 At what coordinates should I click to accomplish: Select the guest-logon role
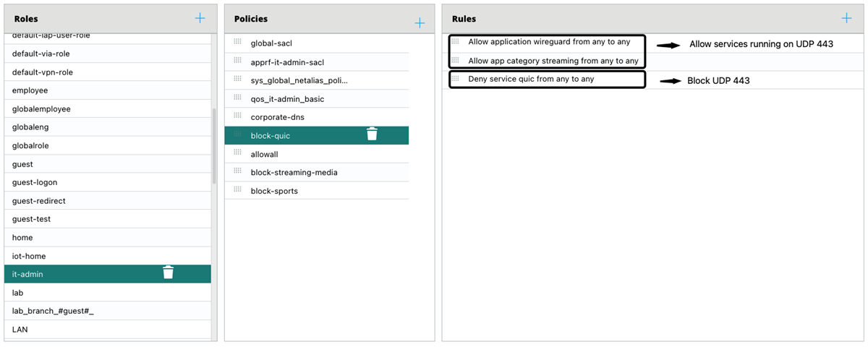tap(35, 182)
